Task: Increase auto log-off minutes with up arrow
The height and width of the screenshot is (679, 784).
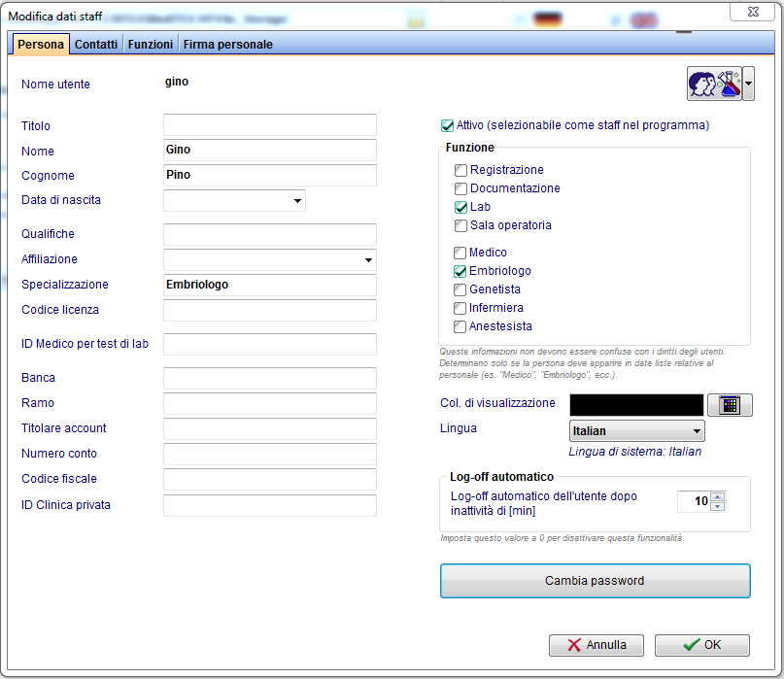Action: (x=718, y=497)
